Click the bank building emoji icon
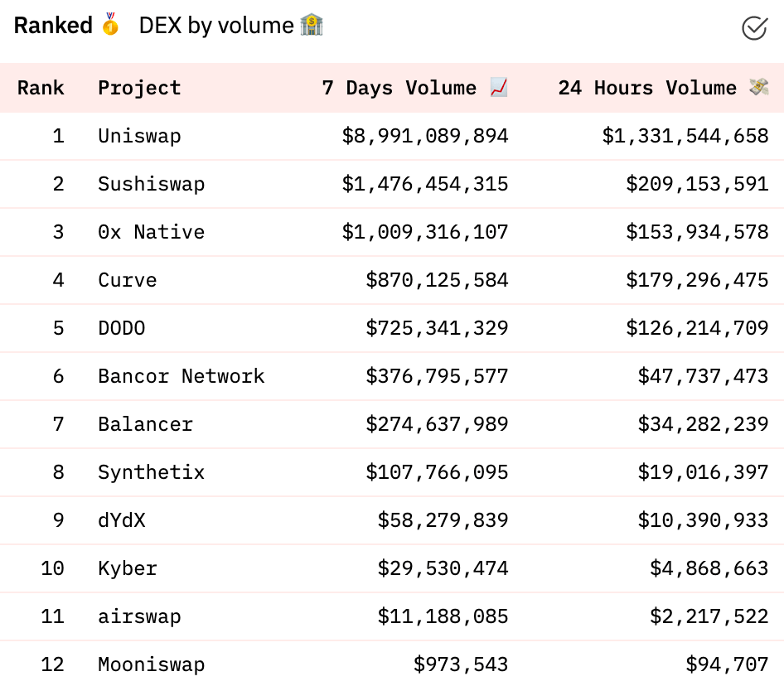This screenshot has width=784, height=686. (312, 25)
